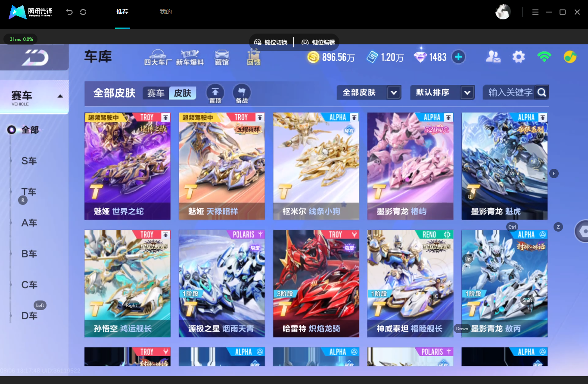588x384 pixels.
Task: Click the 车库 garage title
Action: tap(98, 57)
